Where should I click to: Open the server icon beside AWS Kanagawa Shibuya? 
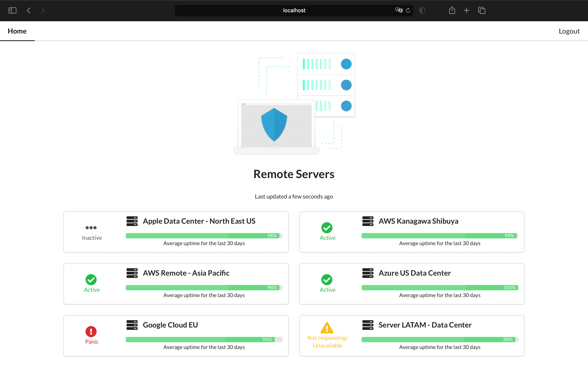[x=368, y=221]
